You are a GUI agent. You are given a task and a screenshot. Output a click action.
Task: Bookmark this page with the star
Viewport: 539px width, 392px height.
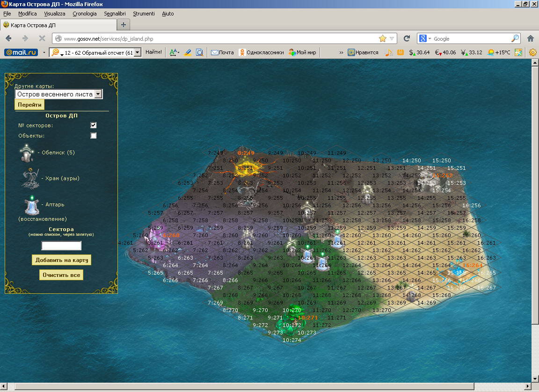click(x=383, y=38)
